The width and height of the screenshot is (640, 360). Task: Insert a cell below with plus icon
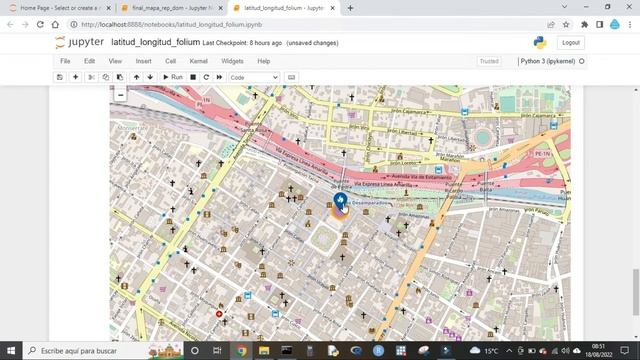[x=76, y=77]
